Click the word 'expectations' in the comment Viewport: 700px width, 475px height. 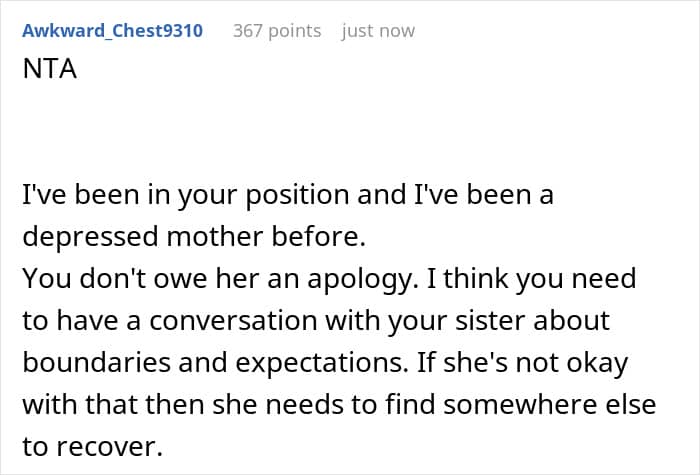[x=318, y=364]
